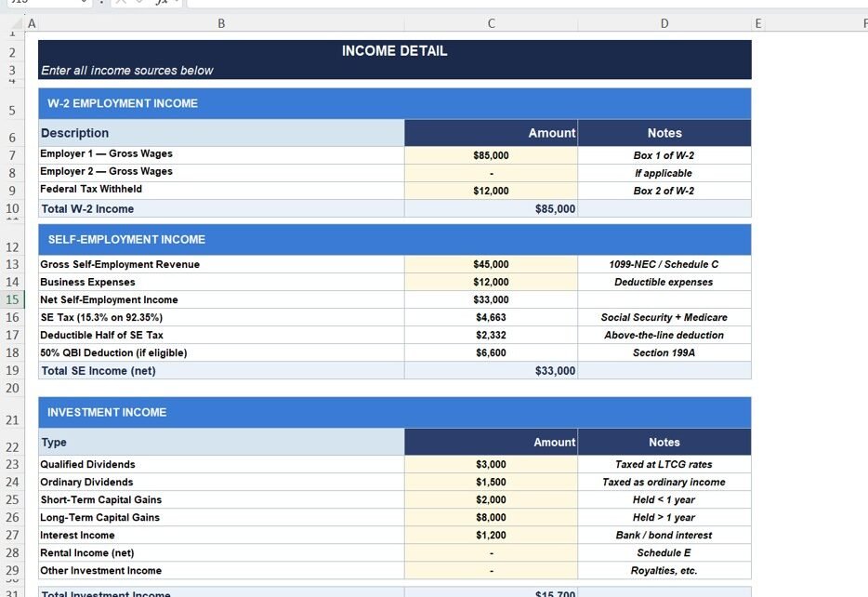Select row 23 header

pos(13,464)
